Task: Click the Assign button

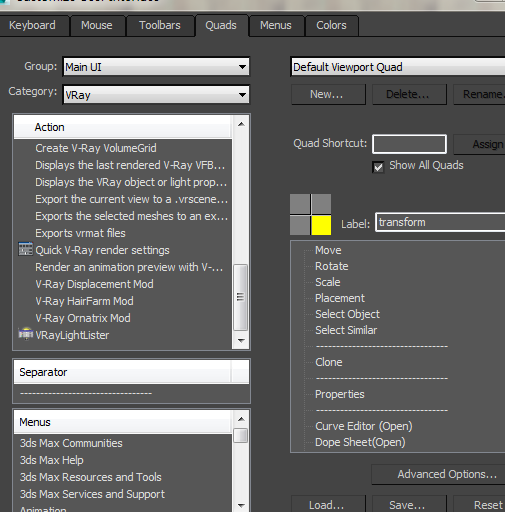Action: tap(480, 144)
